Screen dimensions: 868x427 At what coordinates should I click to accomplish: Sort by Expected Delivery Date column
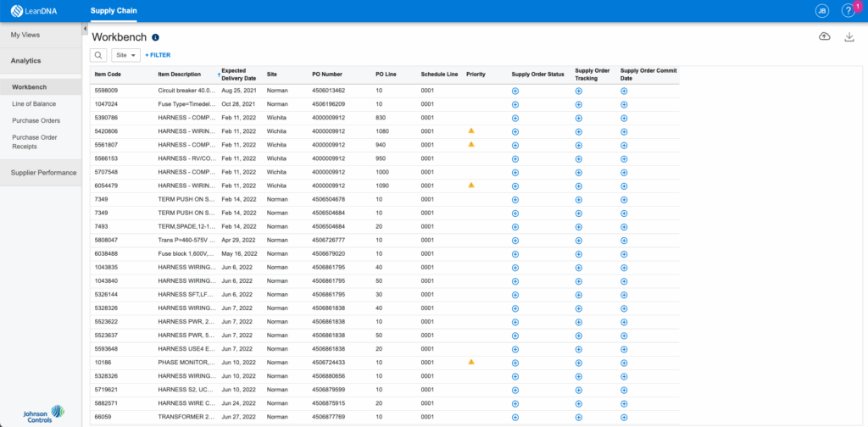pos(238,74)
